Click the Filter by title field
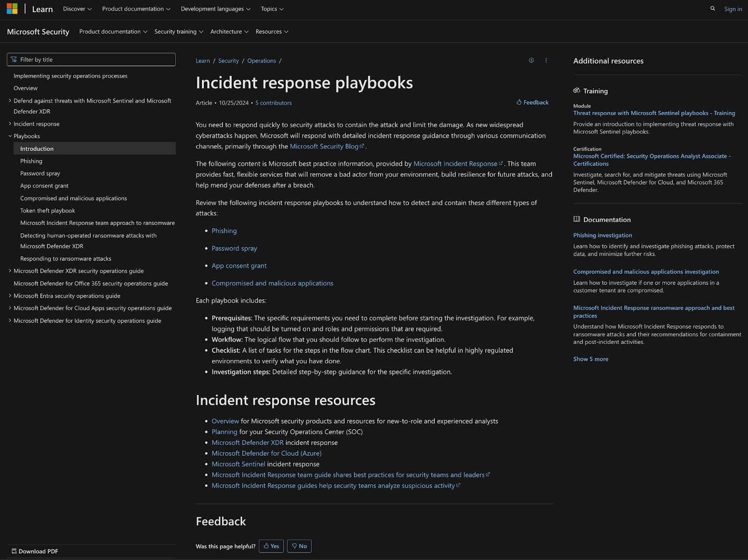Image resolution: width=748 pixels, height=560 pixels. [x=91, y=59]
